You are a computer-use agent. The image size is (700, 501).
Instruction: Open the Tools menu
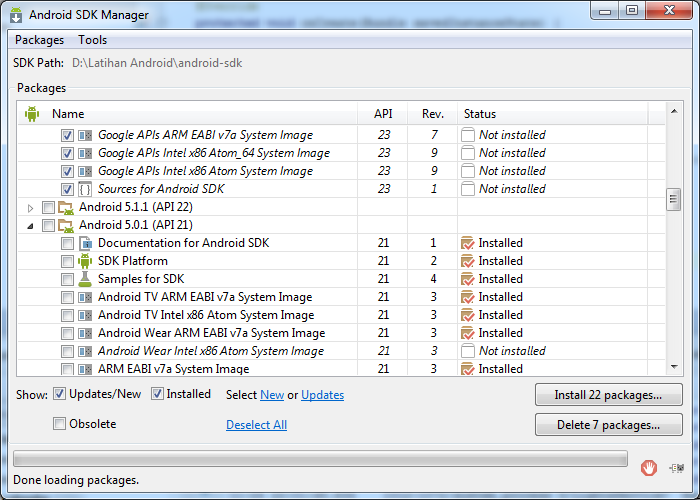(x=93, y=40)
